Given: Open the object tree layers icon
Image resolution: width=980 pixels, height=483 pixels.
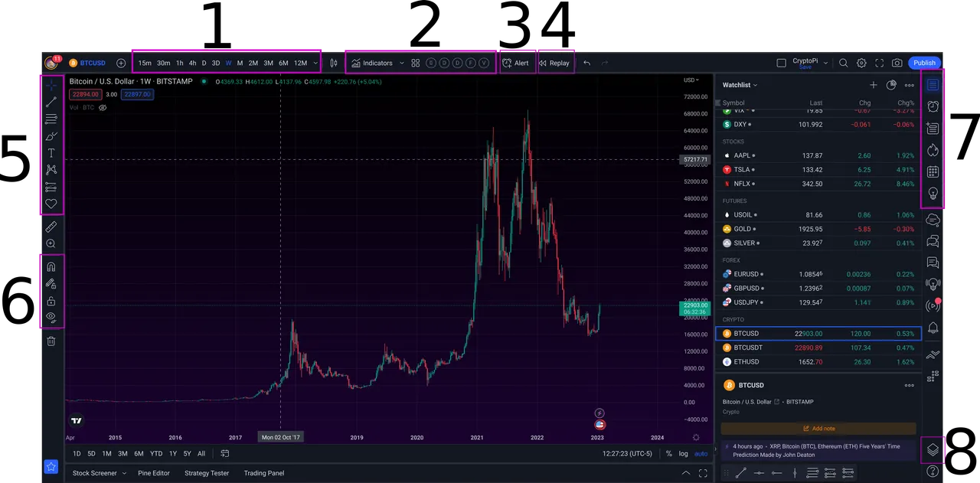Looking at the screenshot, I should click(x=933, y=449).
